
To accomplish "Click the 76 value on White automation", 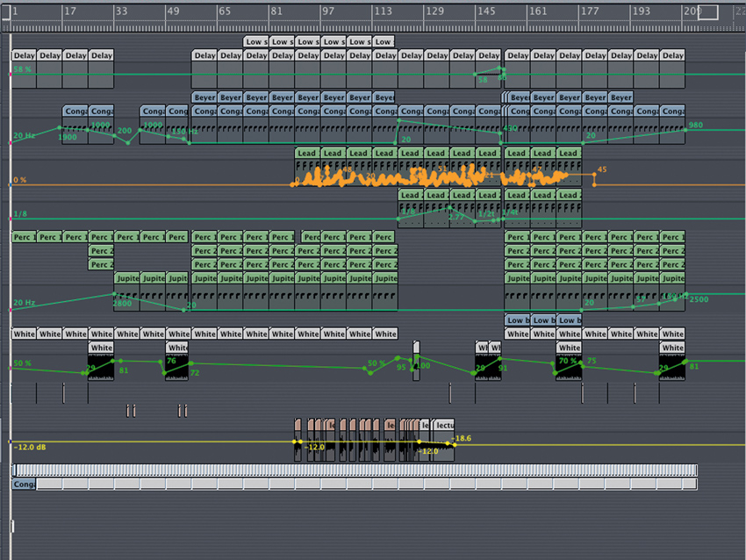I will 171,361.
